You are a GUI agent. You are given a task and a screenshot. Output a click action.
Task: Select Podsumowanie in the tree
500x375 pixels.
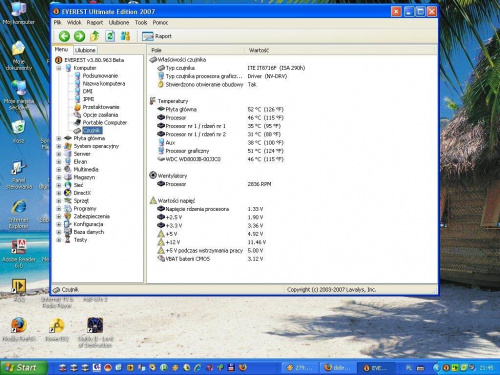pos(100,76)
